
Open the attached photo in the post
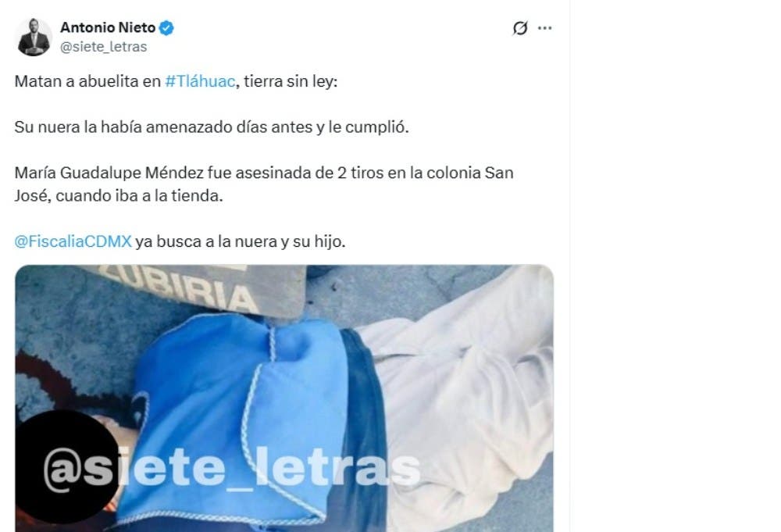[284, 398]
